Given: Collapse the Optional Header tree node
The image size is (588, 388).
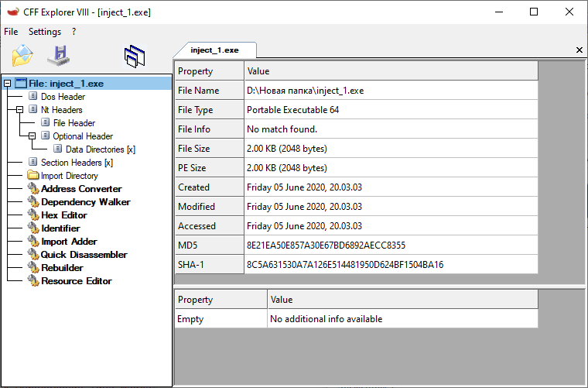Looking at the screenshot, I should pyautogui.click(x=32, y=136).
